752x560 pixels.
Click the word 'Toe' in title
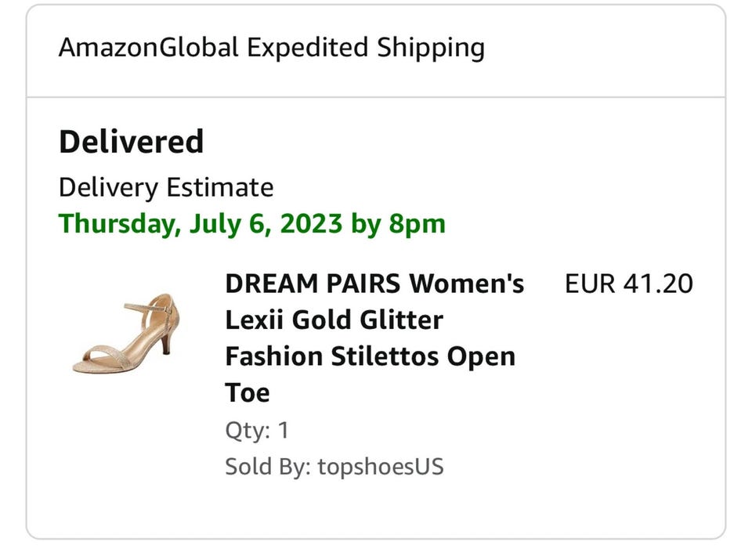[x=247, y=392]
